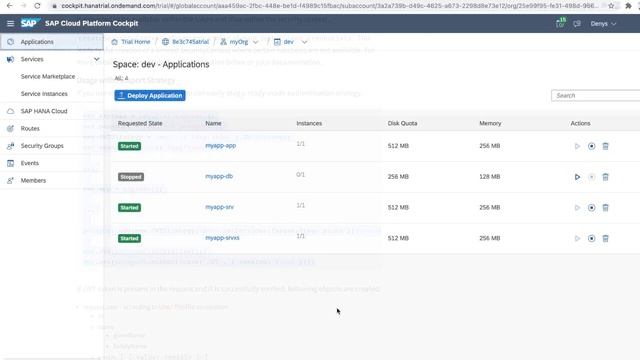Click Deploy Application button
Viewport: 640px width, 360px height.
click(x=150, y=96)
